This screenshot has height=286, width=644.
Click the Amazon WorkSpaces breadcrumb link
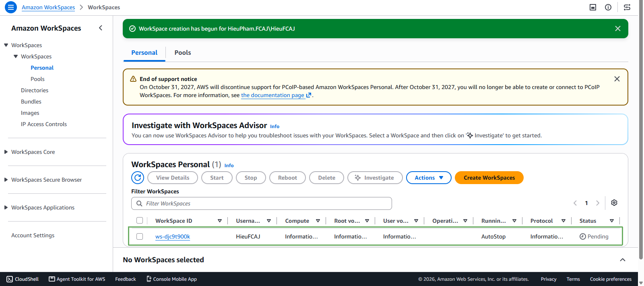[x=48, y=7]
